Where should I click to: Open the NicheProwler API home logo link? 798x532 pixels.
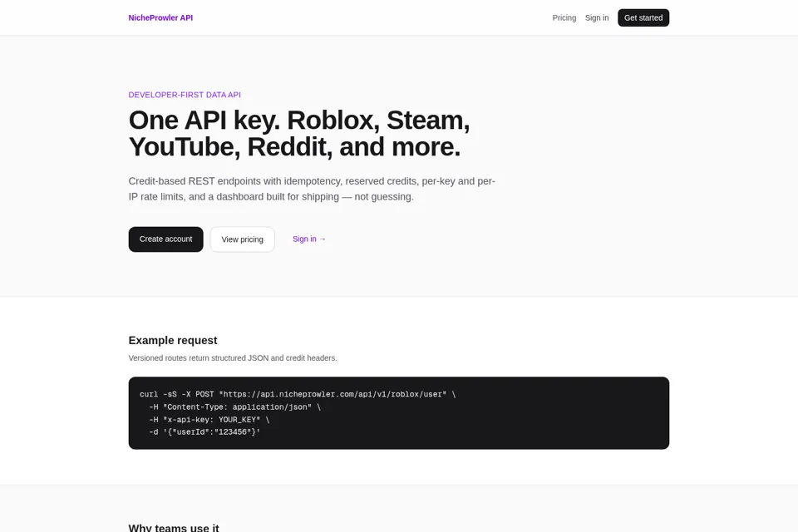[x=160, y=17]
